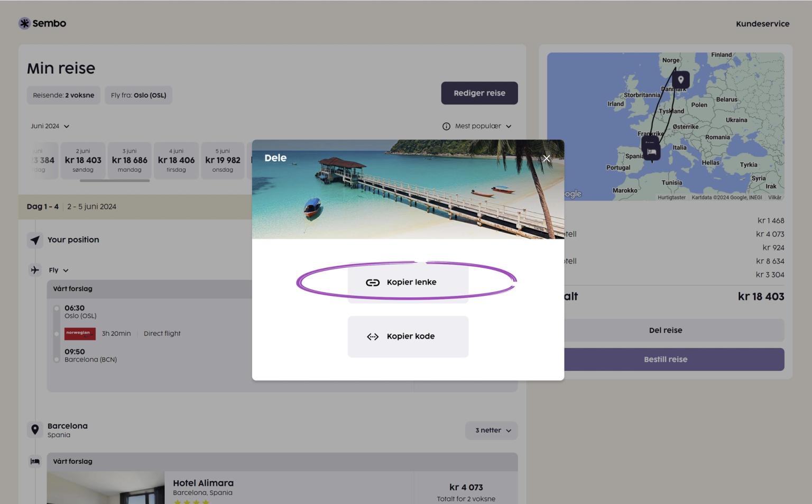Image resolution: width=812 pixels, height=504 pixels.
Task: Select the 4 juni tirsdag date
Action: (x=176, y=161)
